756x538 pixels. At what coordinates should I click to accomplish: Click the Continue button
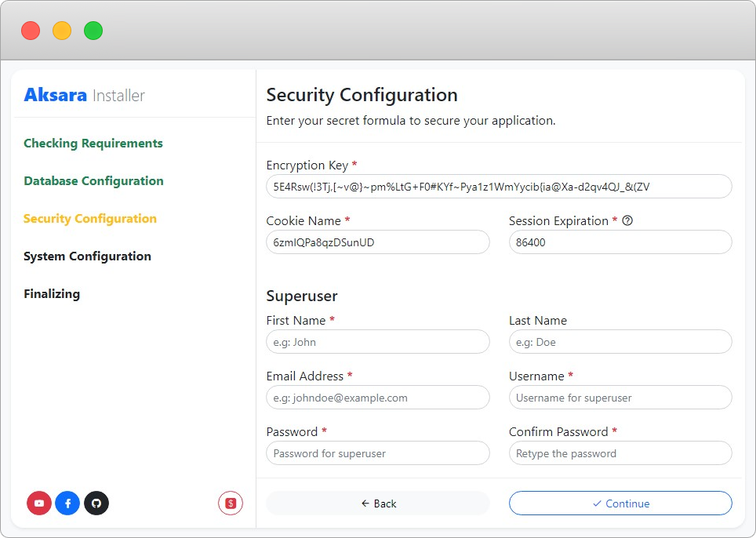tap(620, 503)
